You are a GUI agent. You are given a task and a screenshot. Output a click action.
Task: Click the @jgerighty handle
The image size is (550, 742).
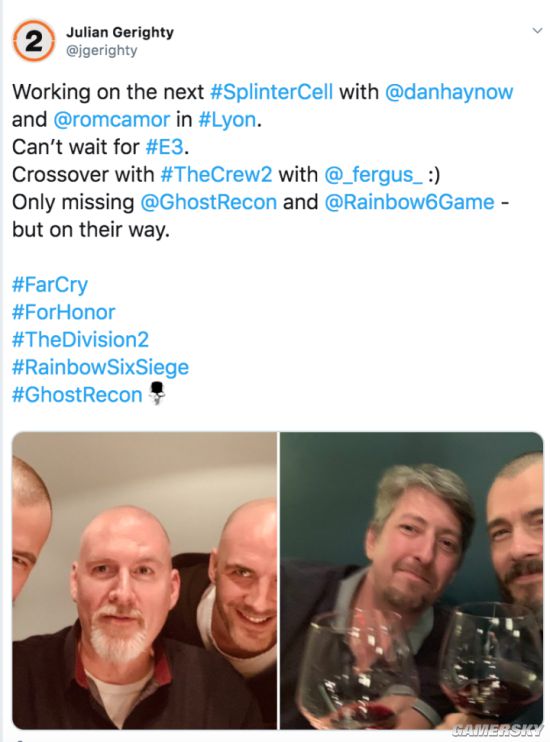click(x=102, y=50)
